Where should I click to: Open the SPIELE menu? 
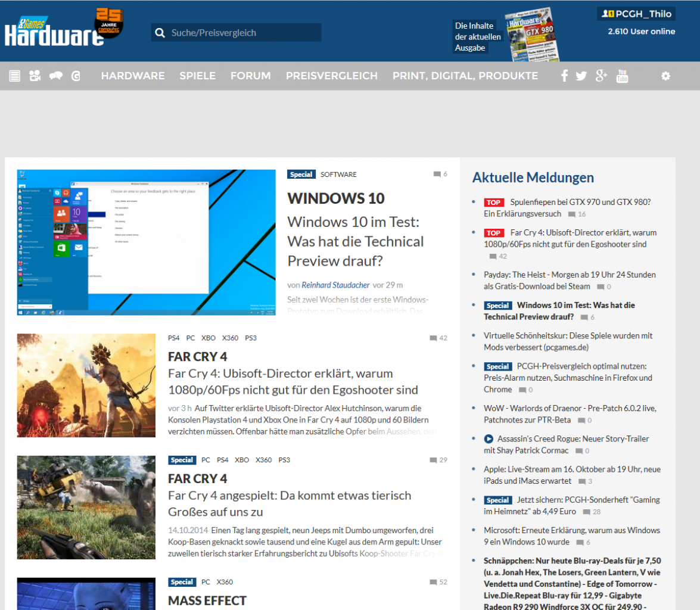coord(198,76)
